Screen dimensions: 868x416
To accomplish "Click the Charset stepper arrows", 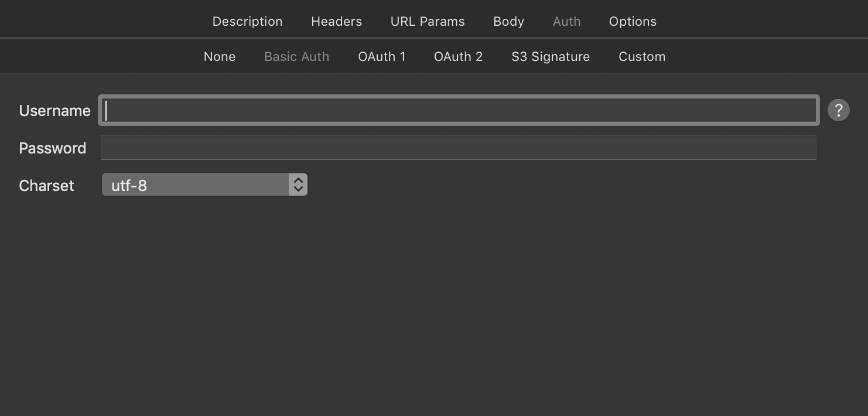I will click(299, 184).
